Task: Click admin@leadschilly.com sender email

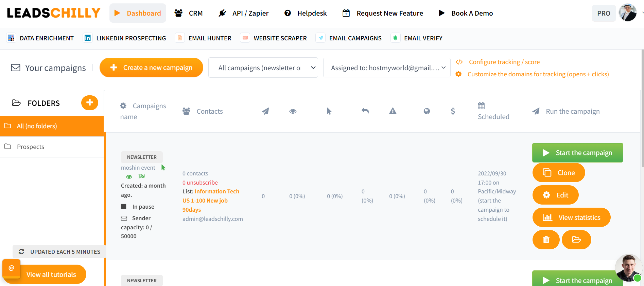Action: coord(213,219)
